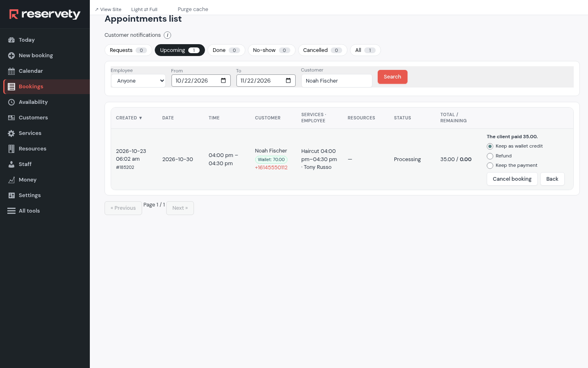
Task: Open the All tools hamburger icon
Action: point(11,211)
